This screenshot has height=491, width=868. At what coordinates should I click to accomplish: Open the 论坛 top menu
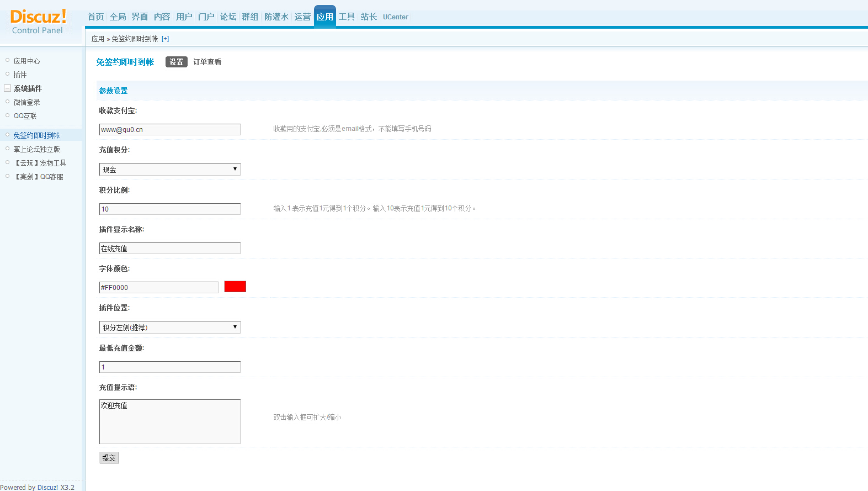pyautogui.click(x=228, y=17)
